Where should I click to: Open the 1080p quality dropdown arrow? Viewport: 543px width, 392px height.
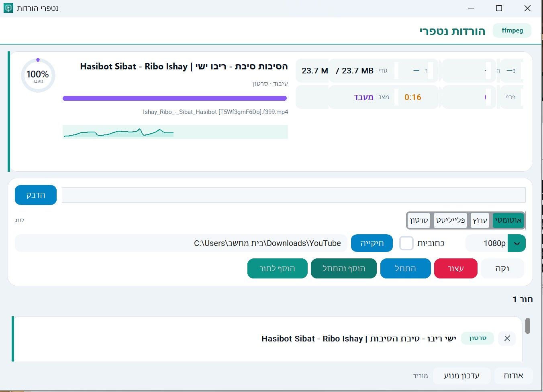click(517, 243)
